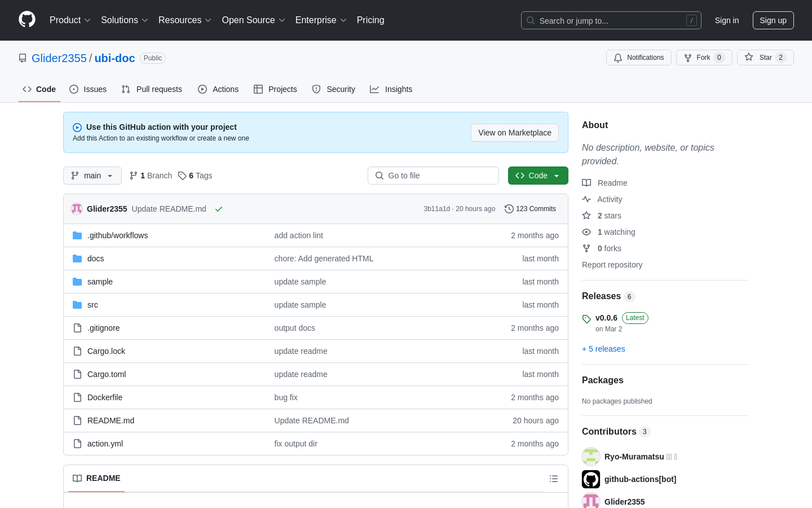Open the Glider2355 owner profile link
812x508 pixels.
coord(59,58)
